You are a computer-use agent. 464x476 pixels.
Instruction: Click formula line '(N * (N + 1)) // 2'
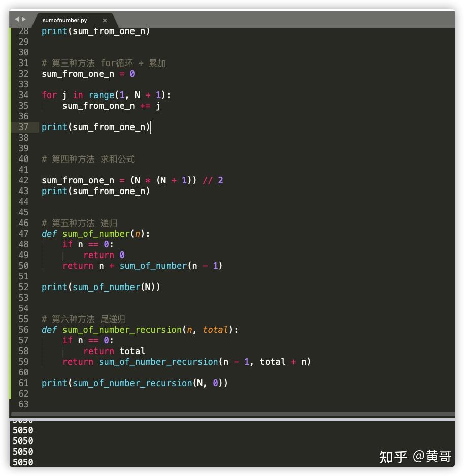[177, 180]
